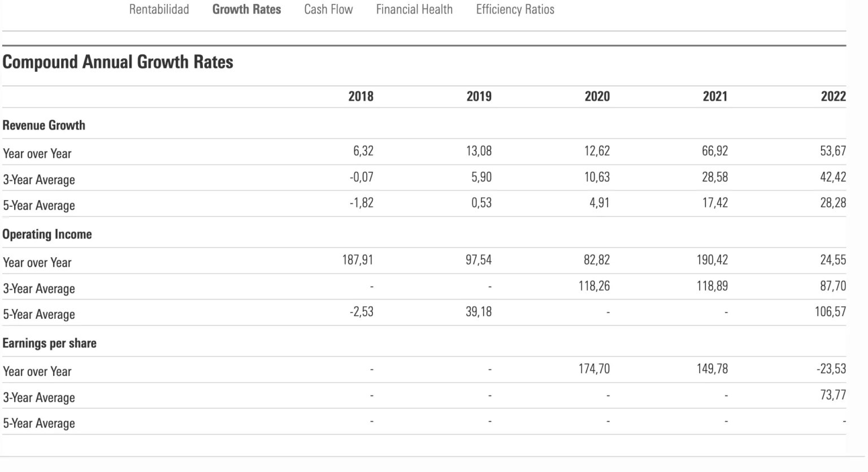This screenshot has width=868, height=472.
Task: Click the Compound Annual Growth Rates heading
Action: pyautogui.click(x=118, y=62)
